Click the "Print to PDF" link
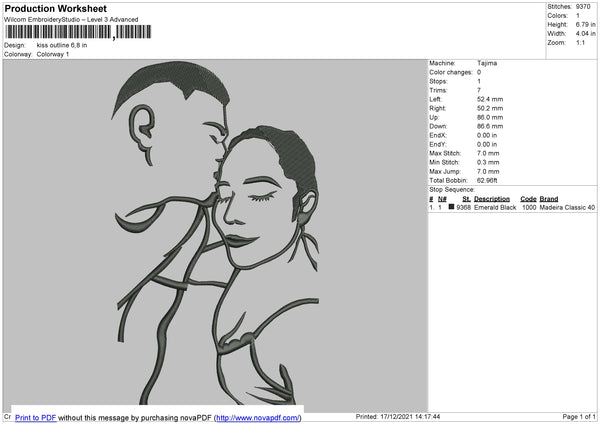The width and height of the screenshot is (600, 424). coord(36,418)
